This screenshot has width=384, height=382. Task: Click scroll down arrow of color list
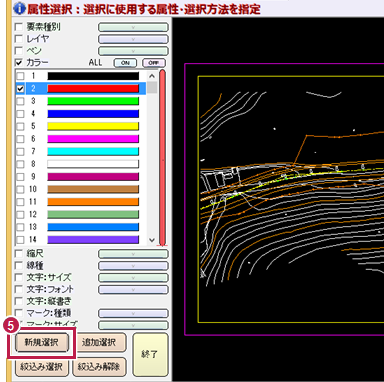point(152,240)
